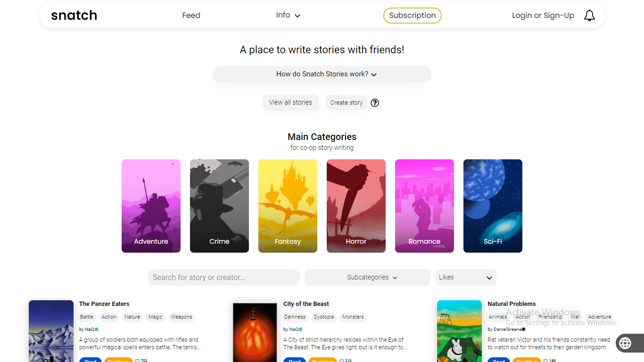Click the Create story button

[347, 103]
